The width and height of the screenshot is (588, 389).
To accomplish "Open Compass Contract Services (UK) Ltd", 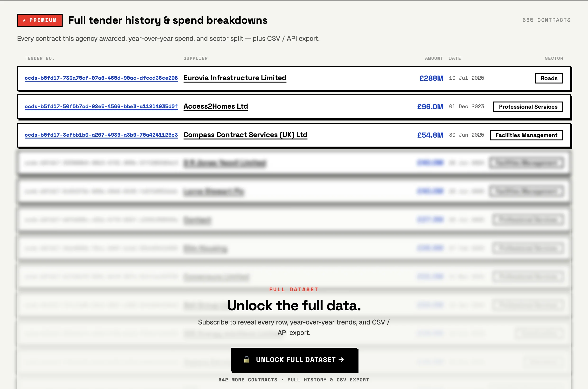I will point(245,135).
